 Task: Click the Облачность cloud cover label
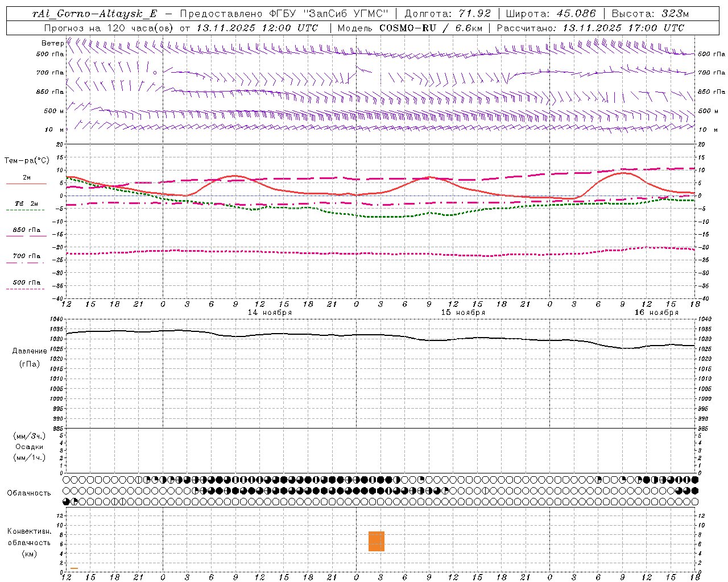29,493
